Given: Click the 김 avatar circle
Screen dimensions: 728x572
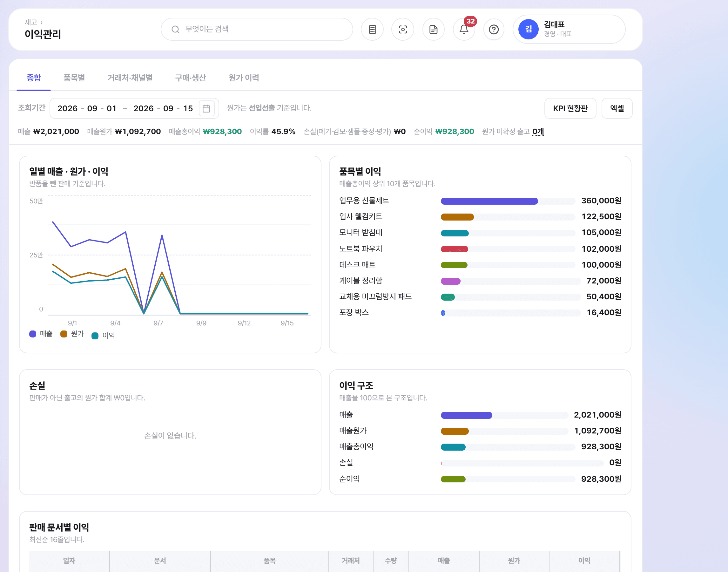Looking at the screenshot, I should coord(528,29).
